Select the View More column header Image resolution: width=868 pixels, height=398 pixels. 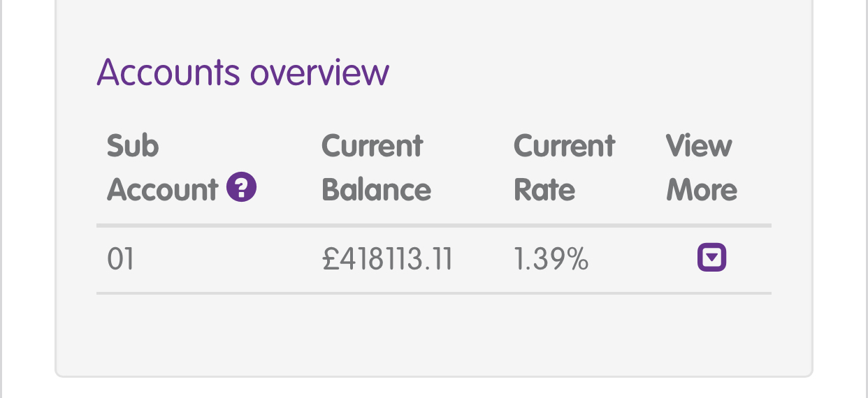(702, 168)
